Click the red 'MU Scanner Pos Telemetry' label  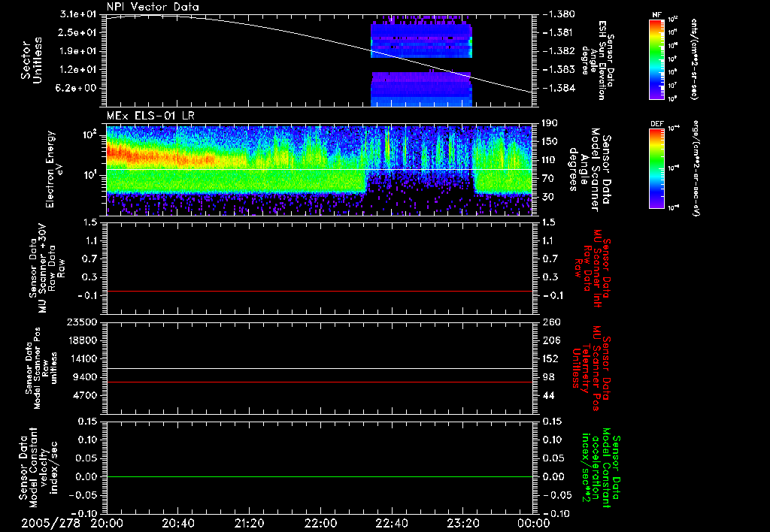591,368
